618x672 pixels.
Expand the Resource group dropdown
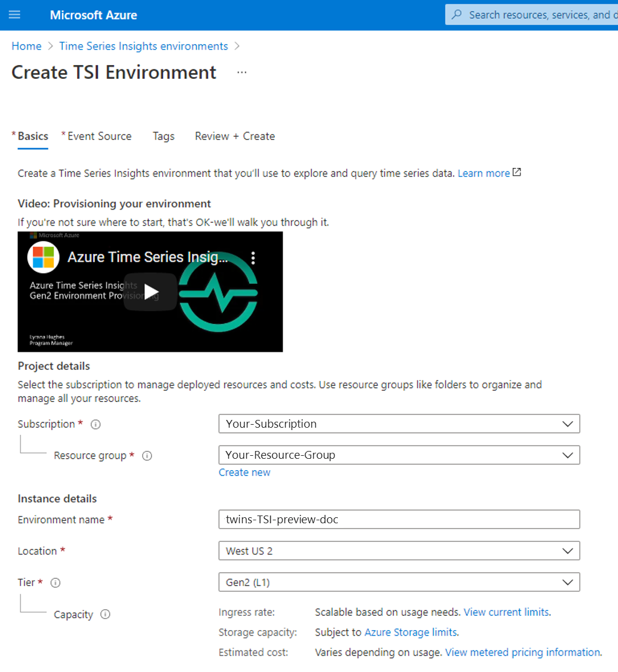[399, 455]
